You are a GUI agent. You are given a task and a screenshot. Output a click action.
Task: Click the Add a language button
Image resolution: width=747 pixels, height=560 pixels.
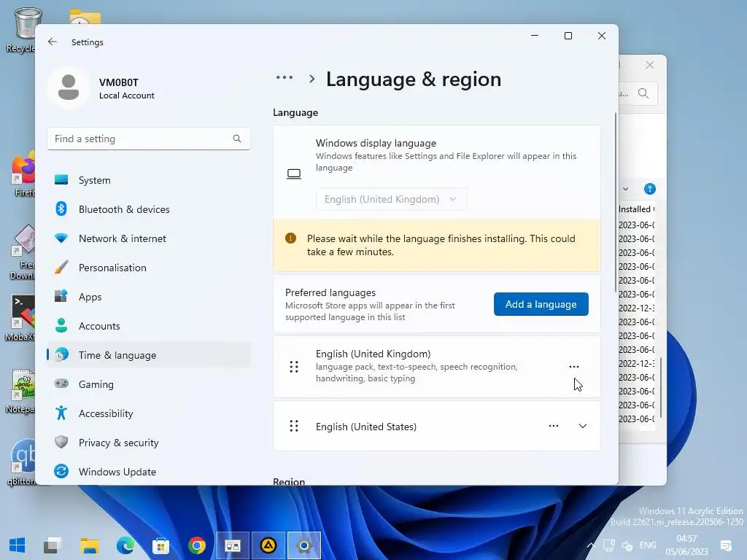(541, 304)
